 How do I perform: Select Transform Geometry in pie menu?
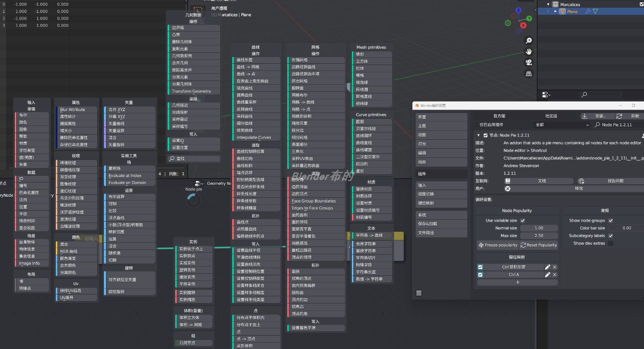193,91
